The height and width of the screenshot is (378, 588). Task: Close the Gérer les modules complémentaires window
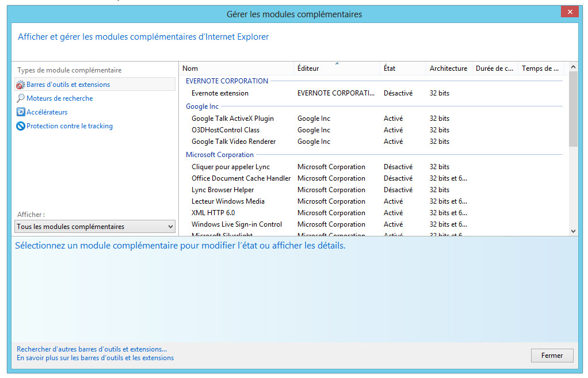[x=570, y=12]
